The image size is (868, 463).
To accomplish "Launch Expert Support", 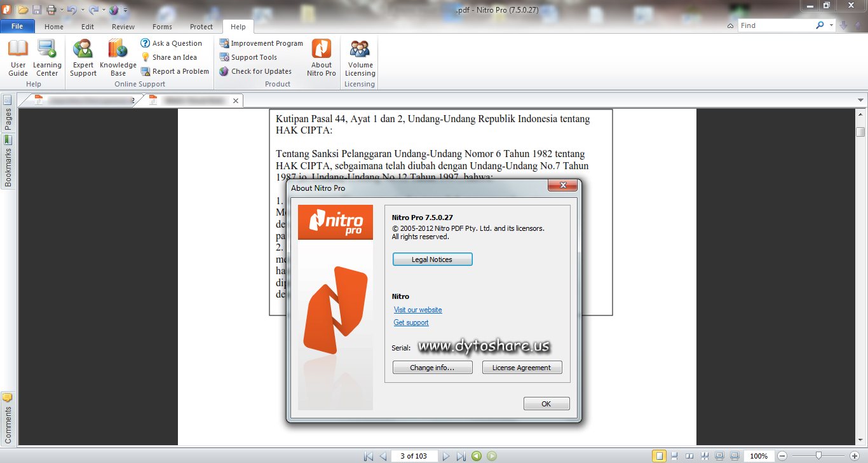I will click(83, 58).
